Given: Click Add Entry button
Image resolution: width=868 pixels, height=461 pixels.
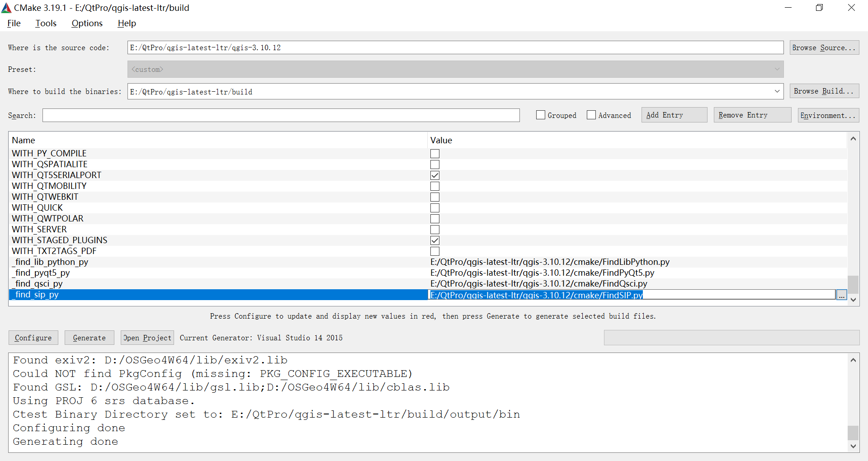Looking at the screenshot, I should [x=674, y=115].
